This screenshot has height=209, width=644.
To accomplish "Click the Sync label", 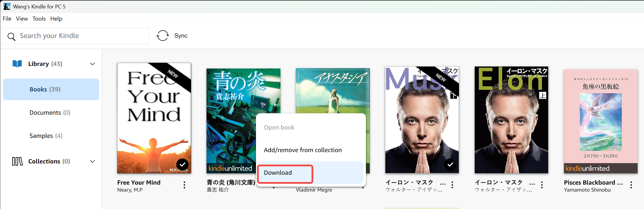I will point(181,36).
